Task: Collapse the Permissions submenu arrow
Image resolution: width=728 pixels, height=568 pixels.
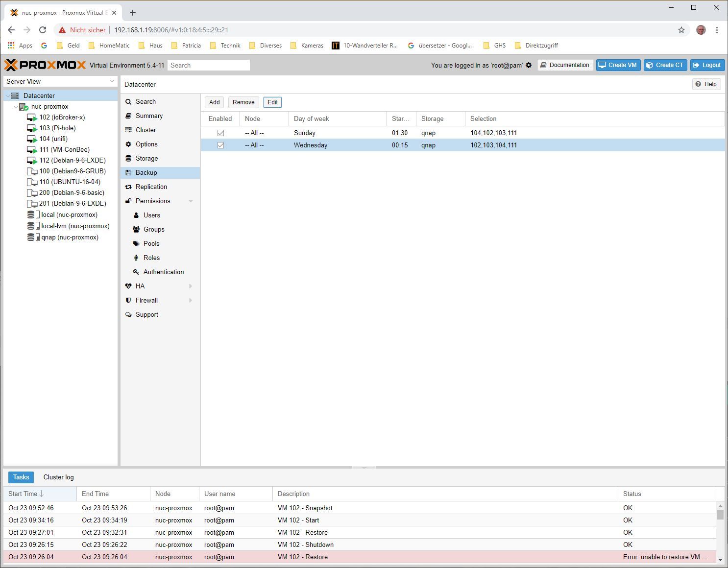Action: pos(191,201)
